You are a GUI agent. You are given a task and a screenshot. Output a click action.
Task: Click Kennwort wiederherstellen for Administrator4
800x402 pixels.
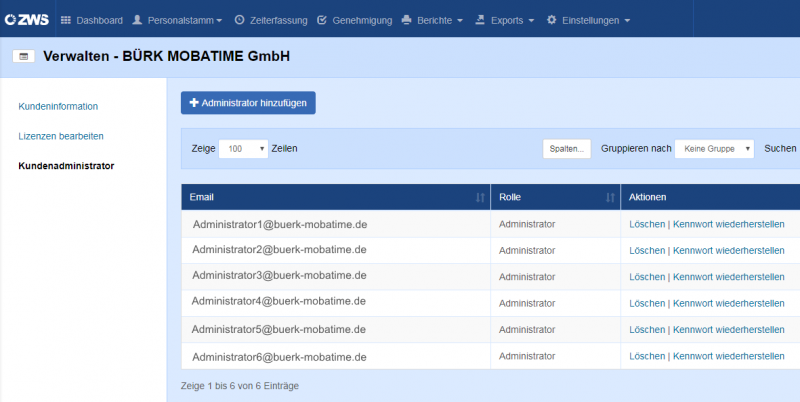729,304
